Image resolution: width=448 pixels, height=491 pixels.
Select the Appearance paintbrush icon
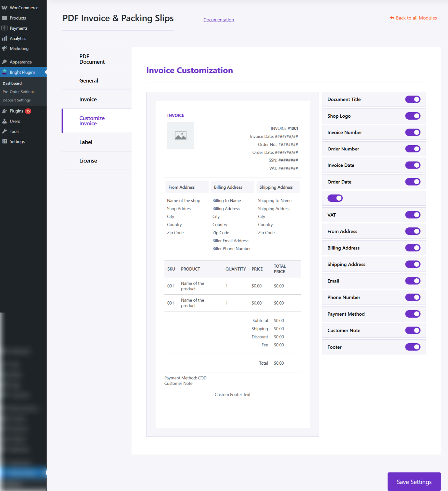click(4, 61)
